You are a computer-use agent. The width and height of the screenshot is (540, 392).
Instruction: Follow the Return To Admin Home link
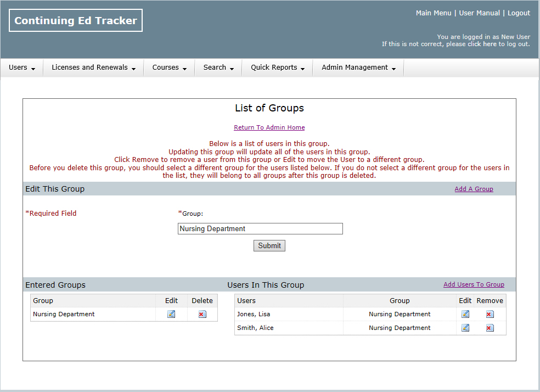tap(269, 127)
